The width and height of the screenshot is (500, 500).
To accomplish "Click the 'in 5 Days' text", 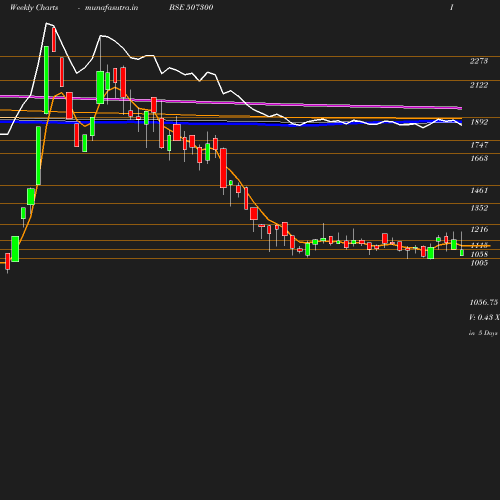I will pos(483,333).
